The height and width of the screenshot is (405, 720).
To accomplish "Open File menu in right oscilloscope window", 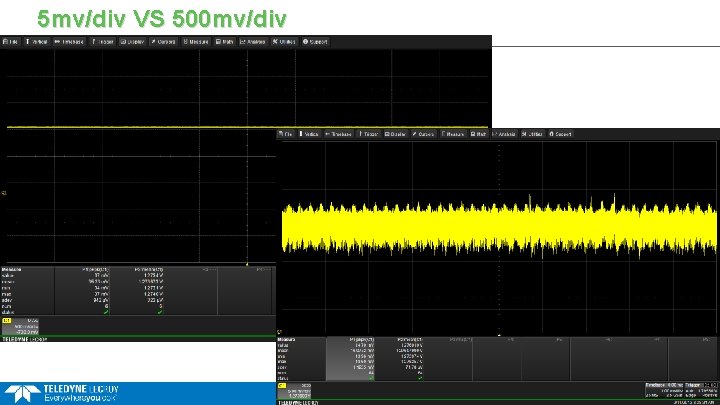I will (x=286, y=134).
